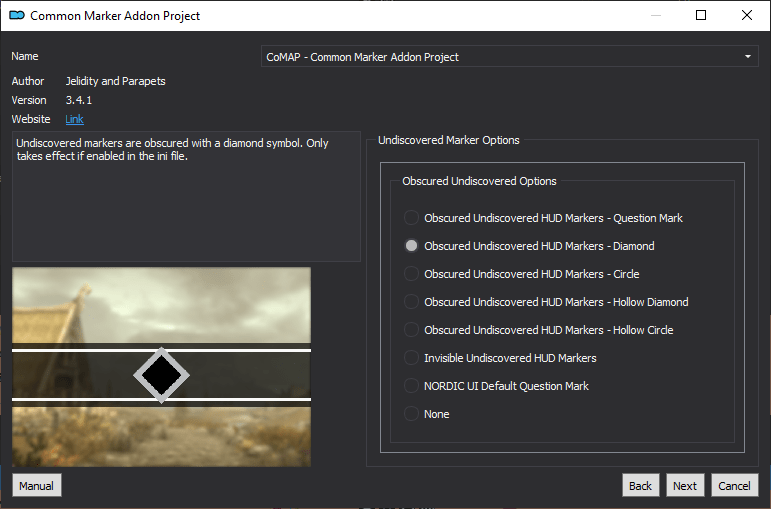The image size is (771, 509).
Task: Go Back to the previous page
Action: point(640,486)
